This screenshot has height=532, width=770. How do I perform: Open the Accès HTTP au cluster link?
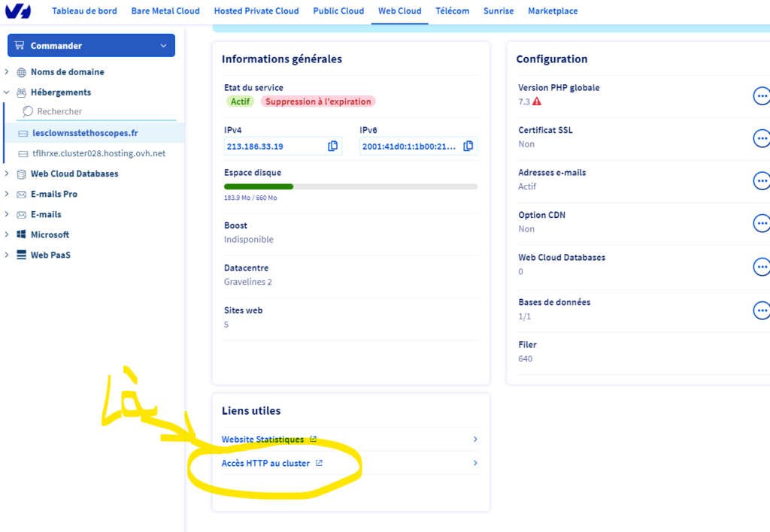coord(266,464)
